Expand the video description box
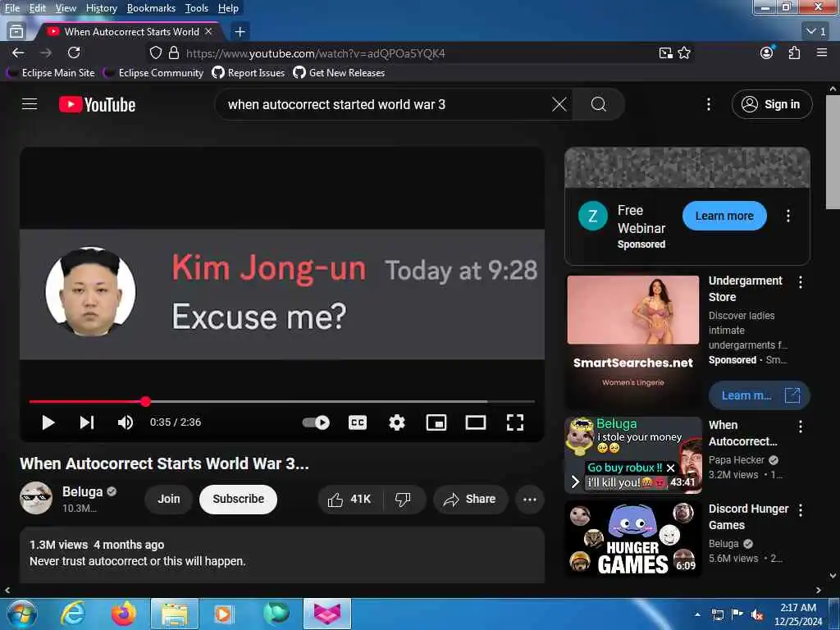840x630 pixels. (282, 554)
